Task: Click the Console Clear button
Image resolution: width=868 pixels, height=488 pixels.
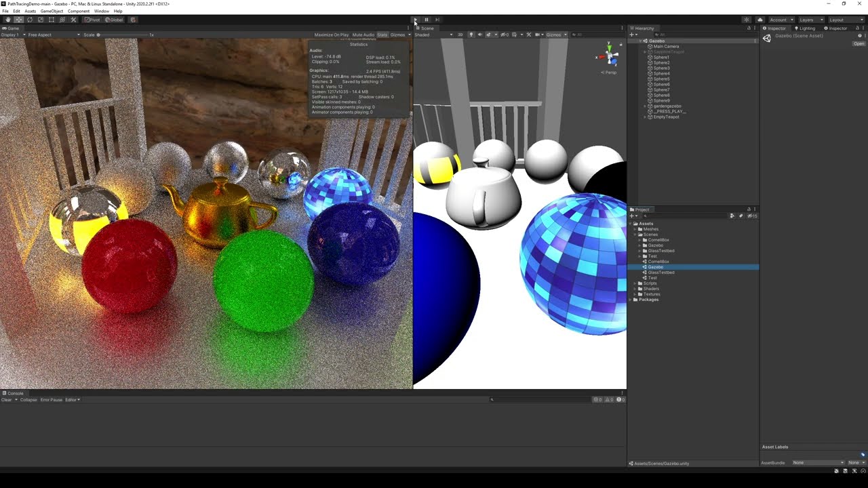Action: 6,400
